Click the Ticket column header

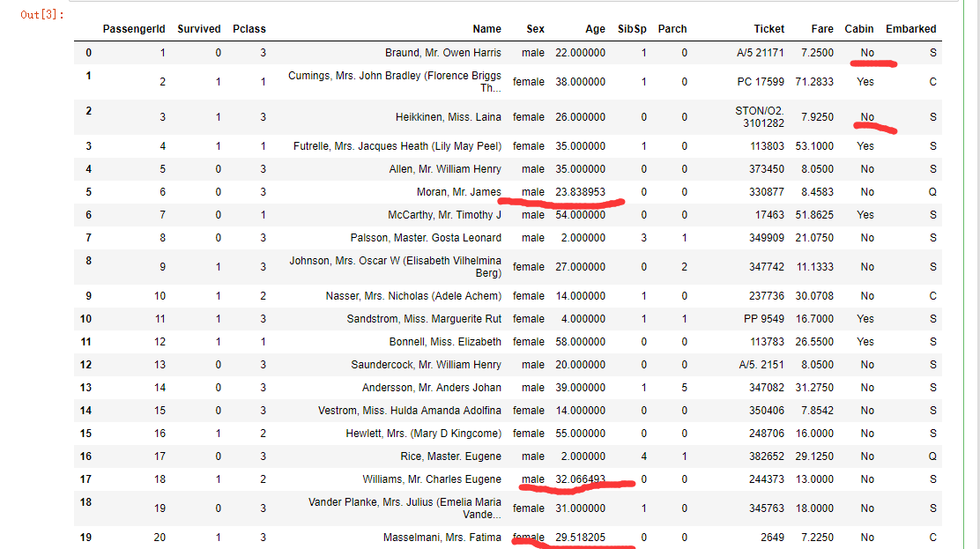click(x=768, y=29)
